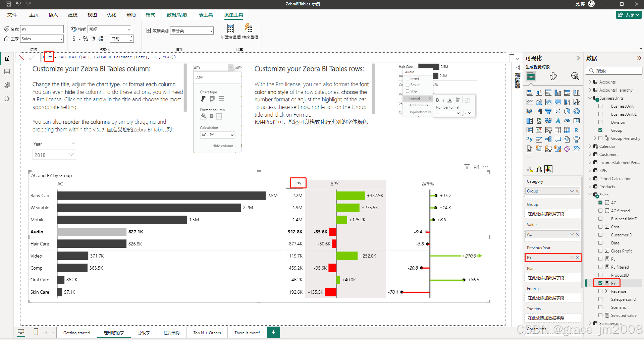644x340 pixels.
Task: Click the filter icon above the visual
Action: (x=467, y=167)
